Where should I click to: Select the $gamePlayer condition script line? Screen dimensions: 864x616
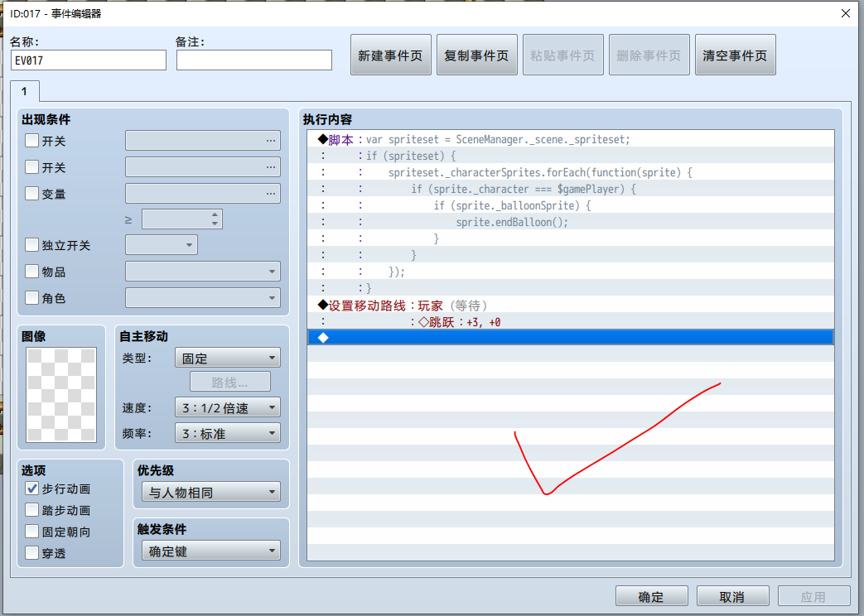(x=570, y=189)
